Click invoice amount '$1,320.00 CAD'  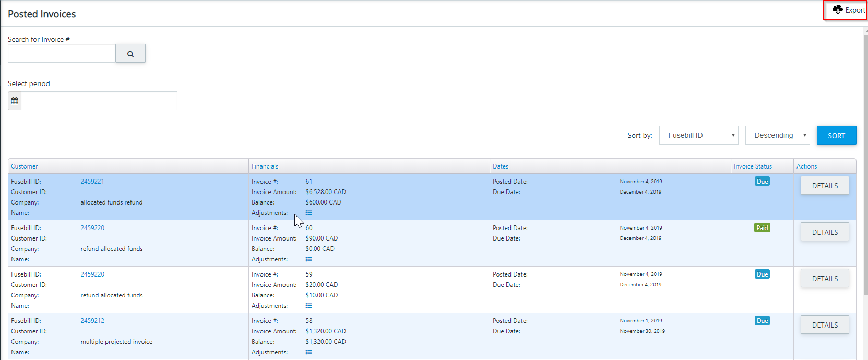[326, 331]
